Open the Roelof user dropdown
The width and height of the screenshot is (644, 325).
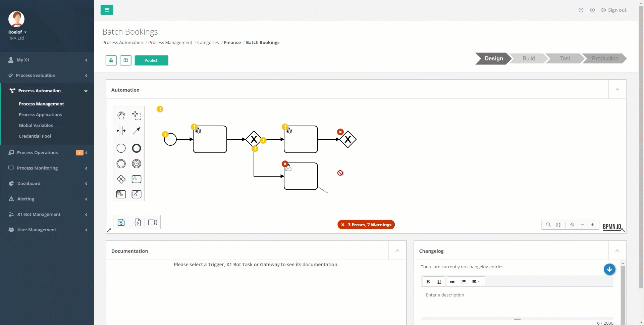pos(17,32)
